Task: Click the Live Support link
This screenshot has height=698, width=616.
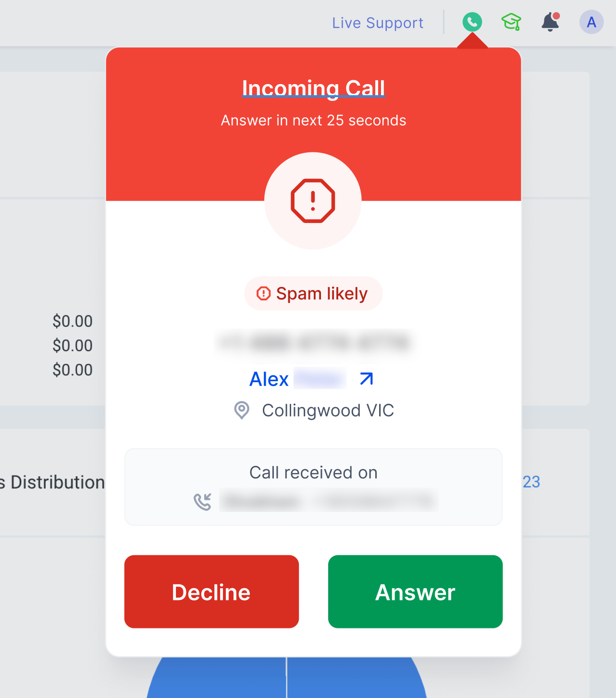Action: 378,23
